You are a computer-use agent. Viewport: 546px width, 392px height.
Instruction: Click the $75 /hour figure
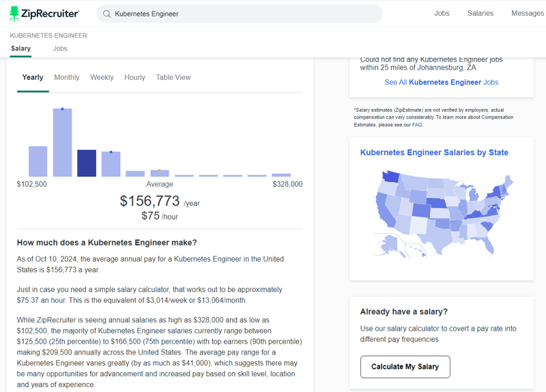(160, 216)
